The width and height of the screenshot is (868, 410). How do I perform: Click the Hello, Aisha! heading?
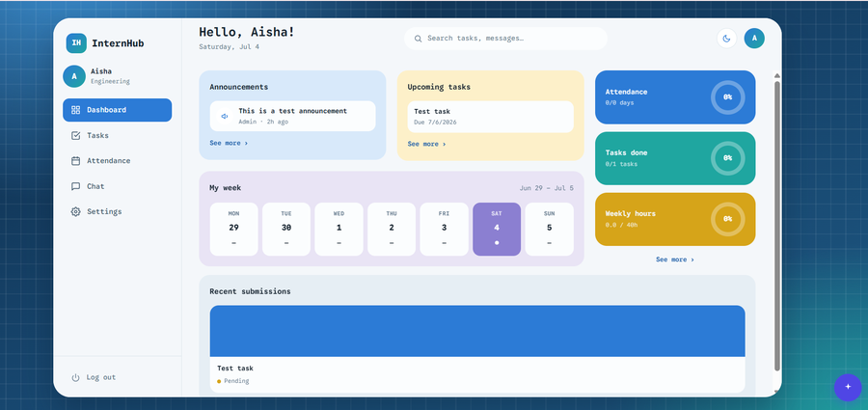coord(247,32)
